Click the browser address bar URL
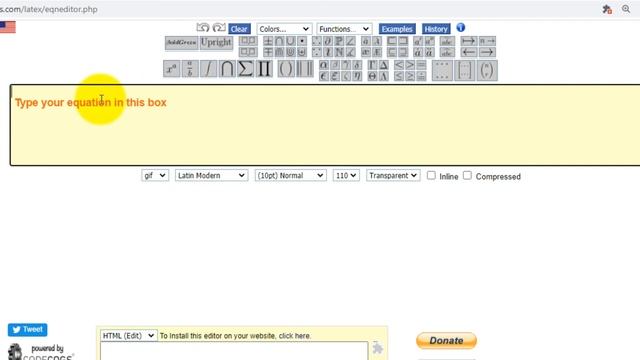The image size is (640, 360). pos(49,9)
